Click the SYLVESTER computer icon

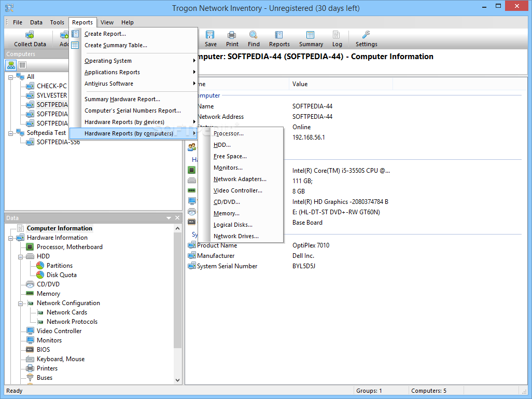[x=30, y=95]
